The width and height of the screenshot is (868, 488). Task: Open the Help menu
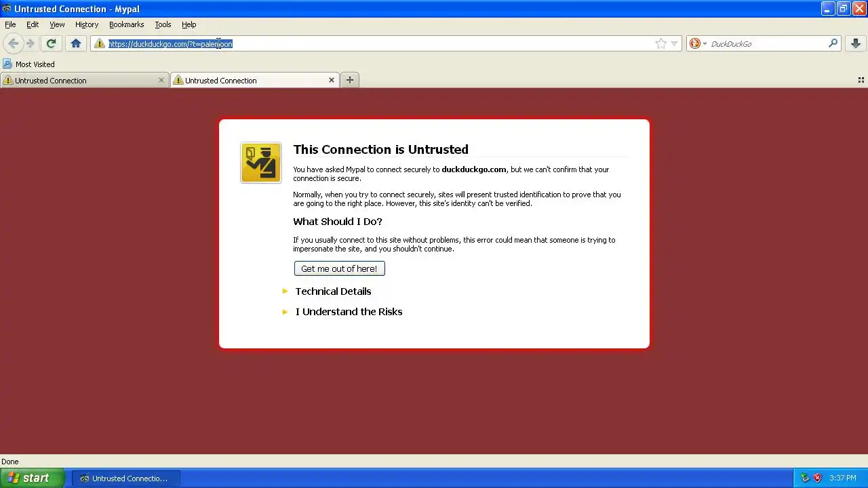189,24
